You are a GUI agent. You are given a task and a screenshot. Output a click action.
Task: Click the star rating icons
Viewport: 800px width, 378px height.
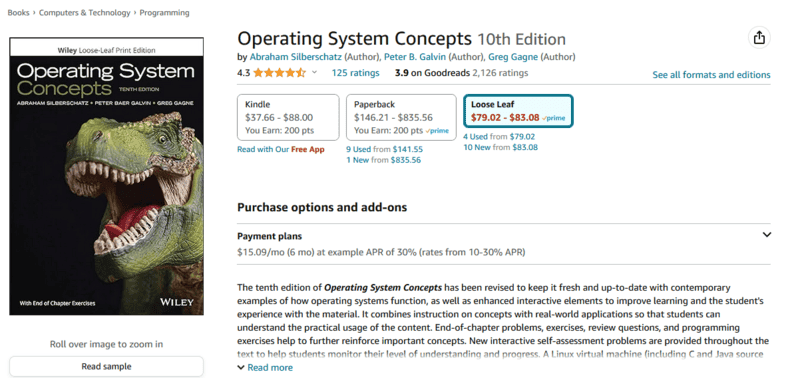tap(279, 72)
